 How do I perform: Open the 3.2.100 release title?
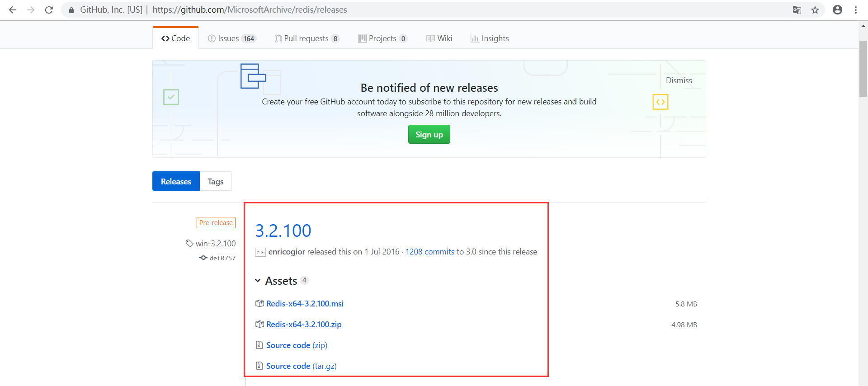pyautogui.click(x=283, y=231)
